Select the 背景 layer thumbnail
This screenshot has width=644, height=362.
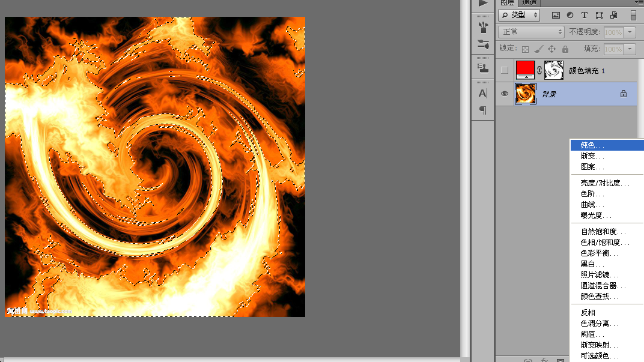coord(525,94)
